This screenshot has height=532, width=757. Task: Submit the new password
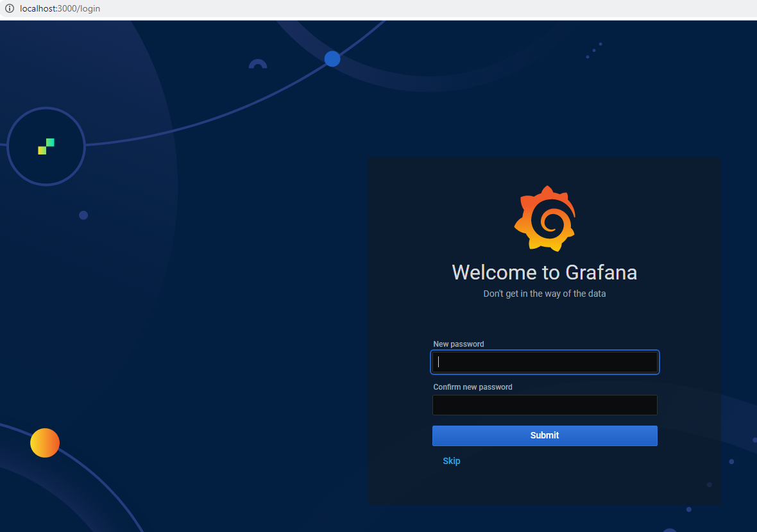[x=545, y=436]
